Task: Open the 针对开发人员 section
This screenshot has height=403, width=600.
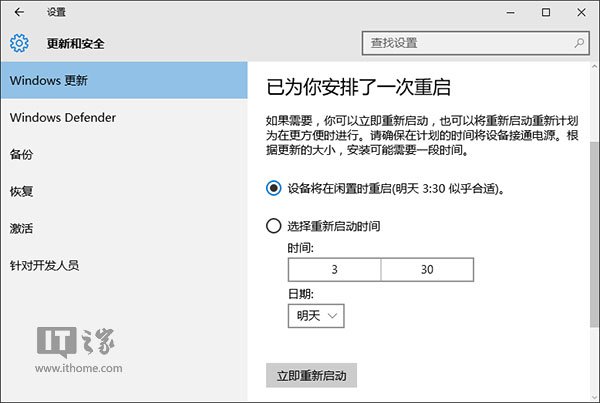Action: (124, 265)
